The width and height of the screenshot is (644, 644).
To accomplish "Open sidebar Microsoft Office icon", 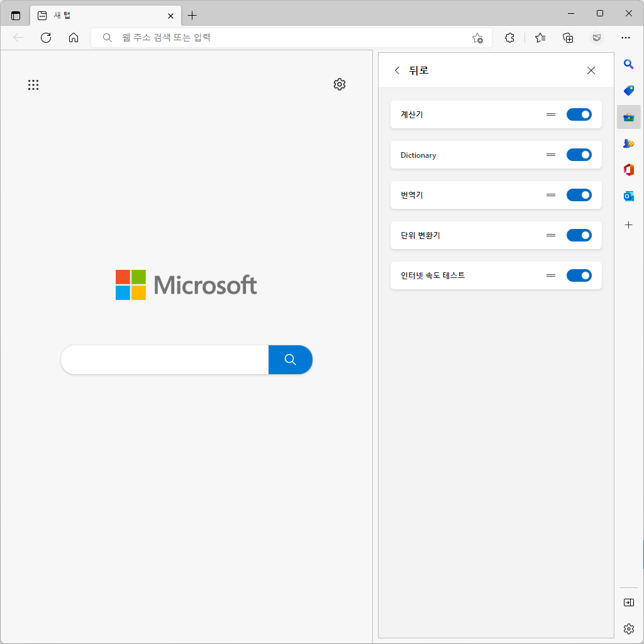I will pyautogui.click(x=628, y=170).
